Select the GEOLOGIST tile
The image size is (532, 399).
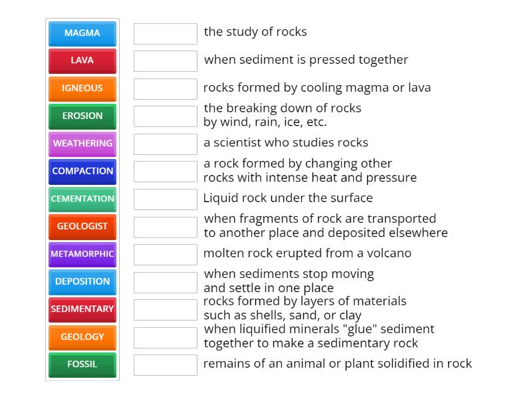pos(82,226)
